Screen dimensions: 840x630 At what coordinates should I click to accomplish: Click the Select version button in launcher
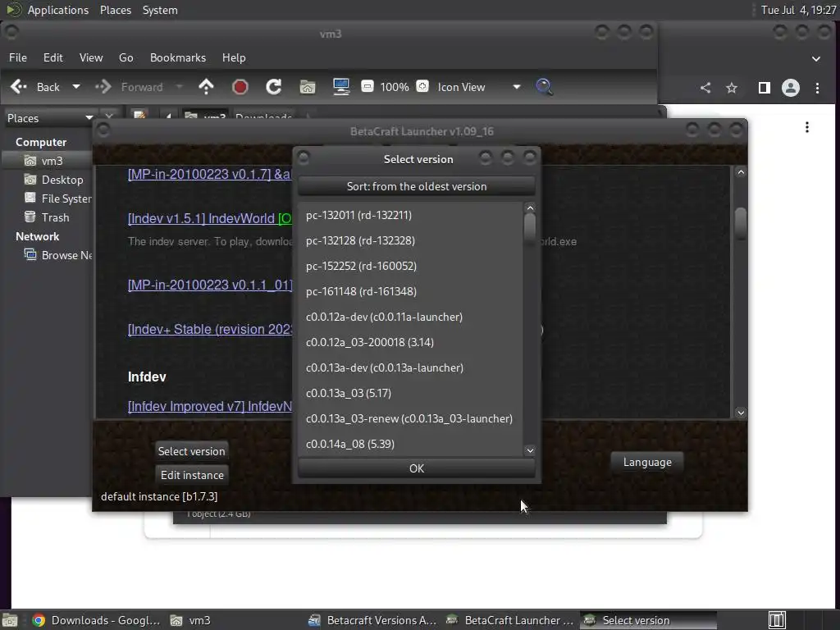[191, 451]
